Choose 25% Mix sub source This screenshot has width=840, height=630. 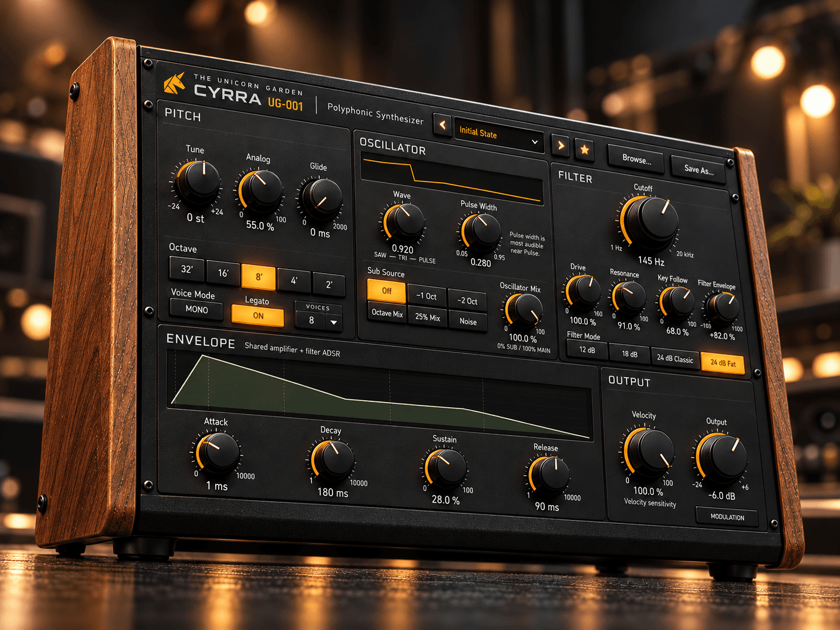(428, 317)
